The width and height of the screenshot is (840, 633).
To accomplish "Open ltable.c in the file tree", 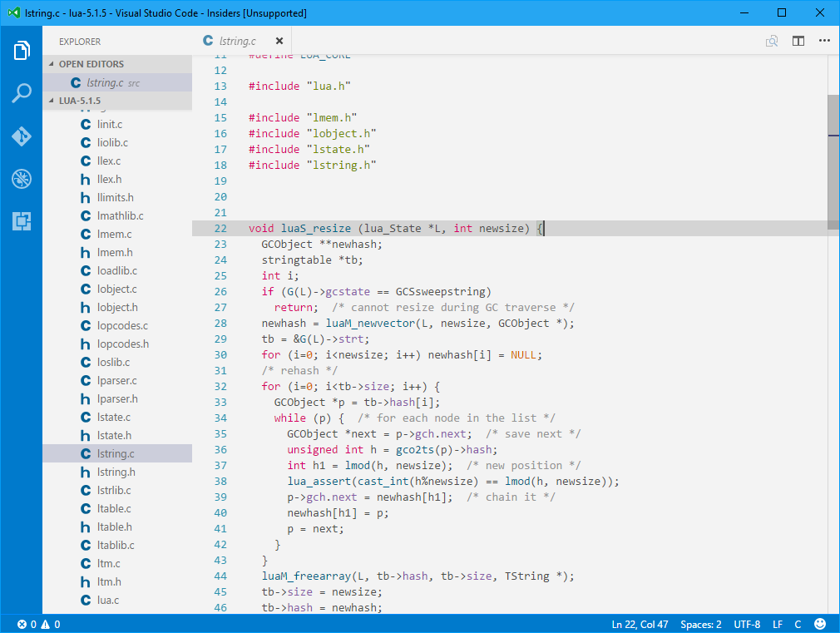I will click(x=117, y=509).
